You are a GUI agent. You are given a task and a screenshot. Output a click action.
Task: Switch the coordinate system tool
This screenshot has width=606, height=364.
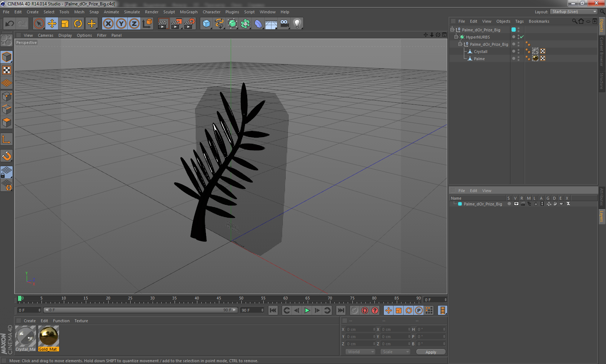[147, 24]
